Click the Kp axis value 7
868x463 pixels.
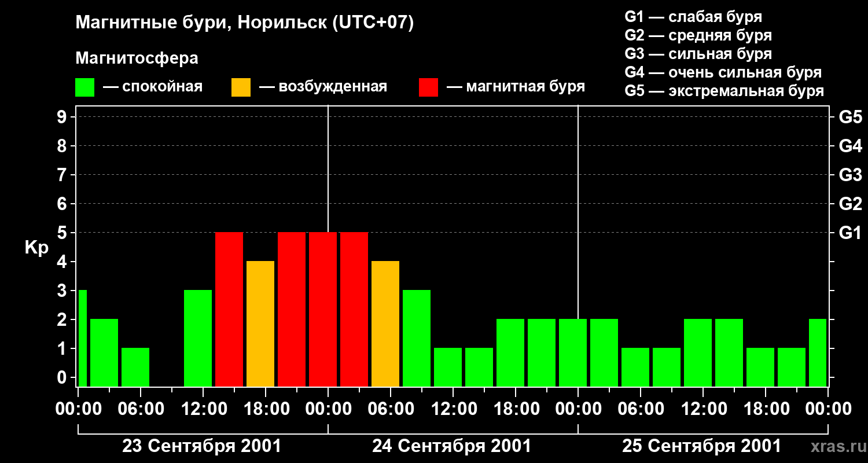(63, 175)
